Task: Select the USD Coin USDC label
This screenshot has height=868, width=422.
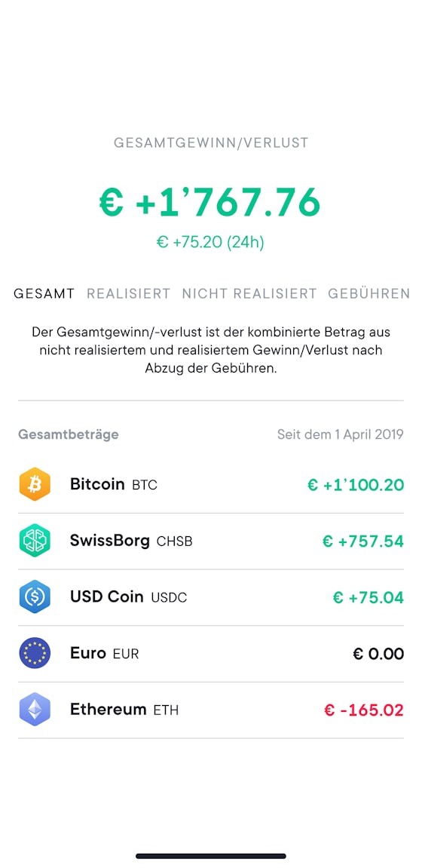Action: coord(128,597)
